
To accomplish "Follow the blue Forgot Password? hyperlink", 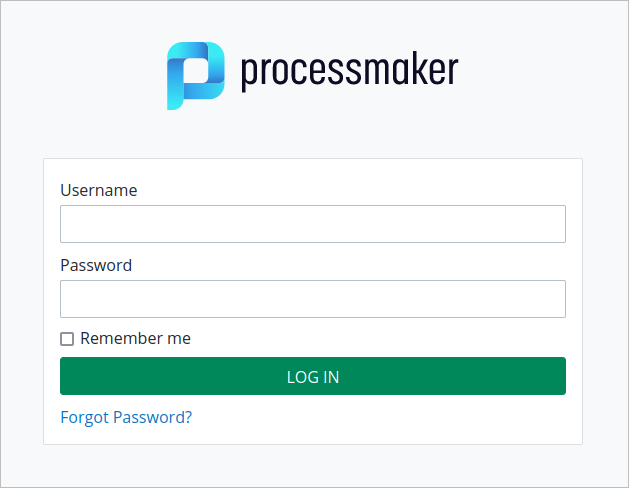I will (x=126, y=417).
